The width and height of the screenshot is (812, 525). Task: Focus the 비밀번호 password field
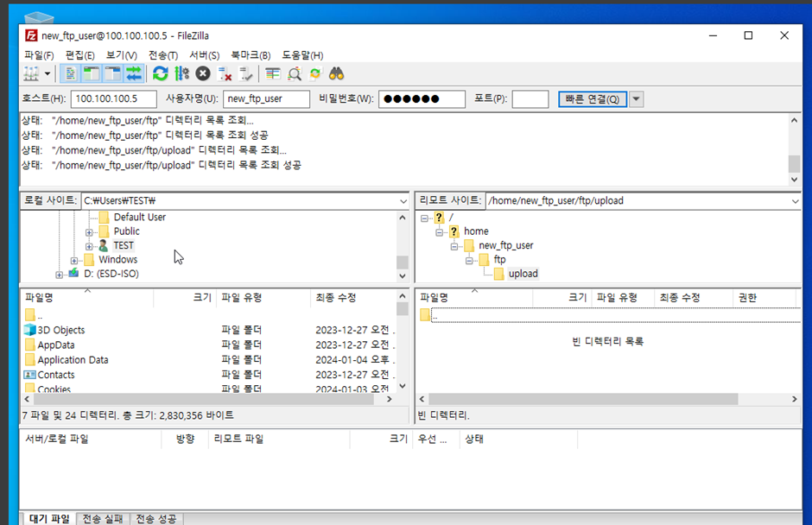(x=422, y=99)
